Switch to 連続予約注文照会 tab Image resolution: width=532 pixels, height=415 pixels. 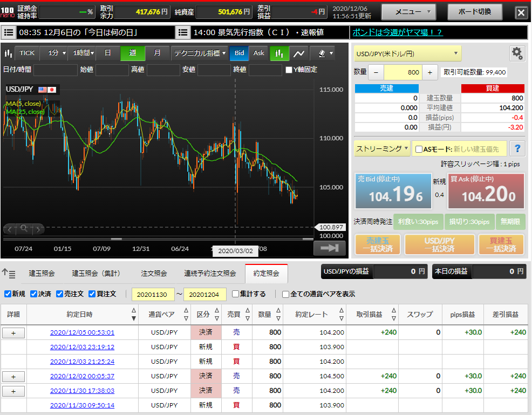pos(210,274)
